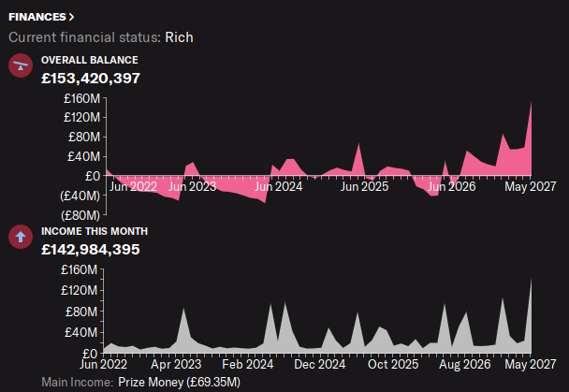Click the £153,420,397 balance figure
This screenshot has height=392, width=569.
91,78
